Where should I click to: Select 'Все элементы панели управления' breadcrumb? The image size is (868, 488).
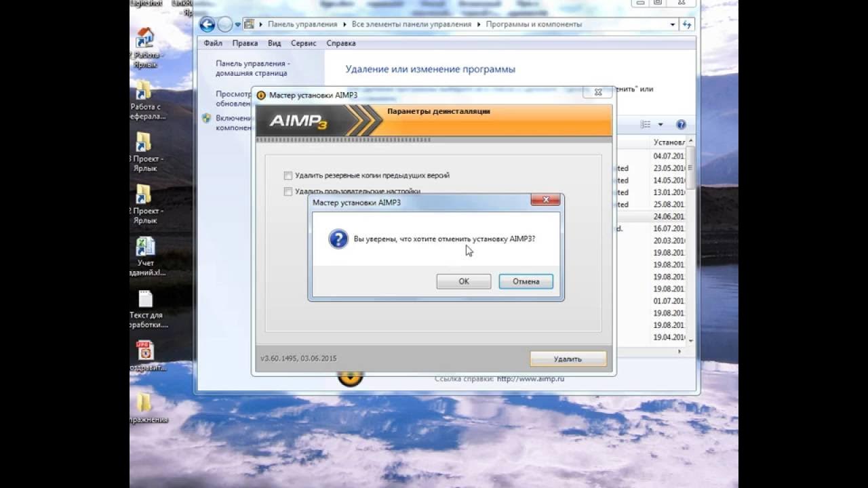coord(412,24)
